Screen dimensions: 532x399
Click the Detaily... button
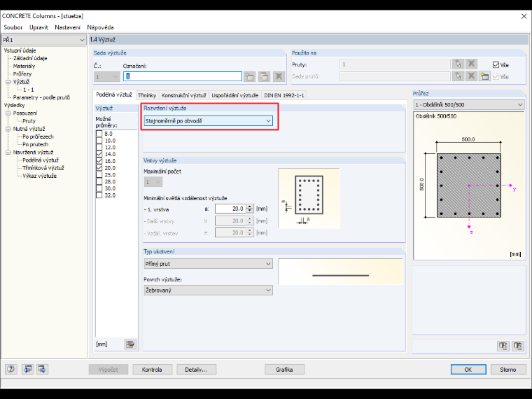(196, 370)
